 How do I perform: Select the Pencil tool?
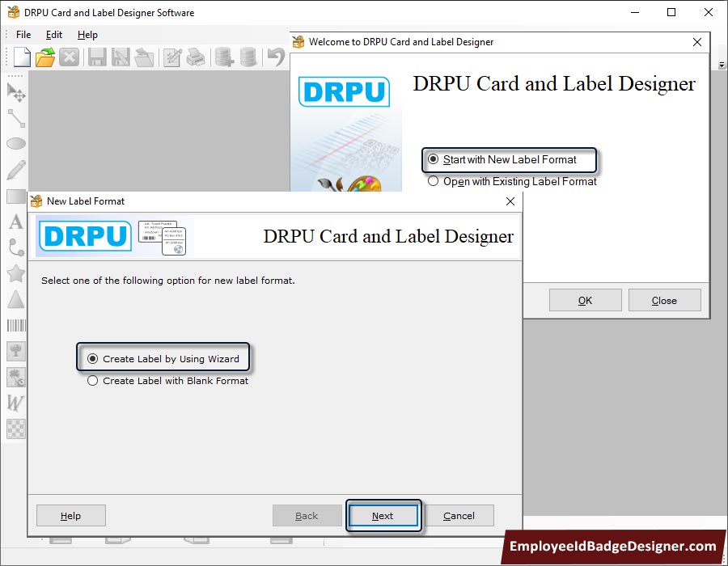(x=16, y=170)
